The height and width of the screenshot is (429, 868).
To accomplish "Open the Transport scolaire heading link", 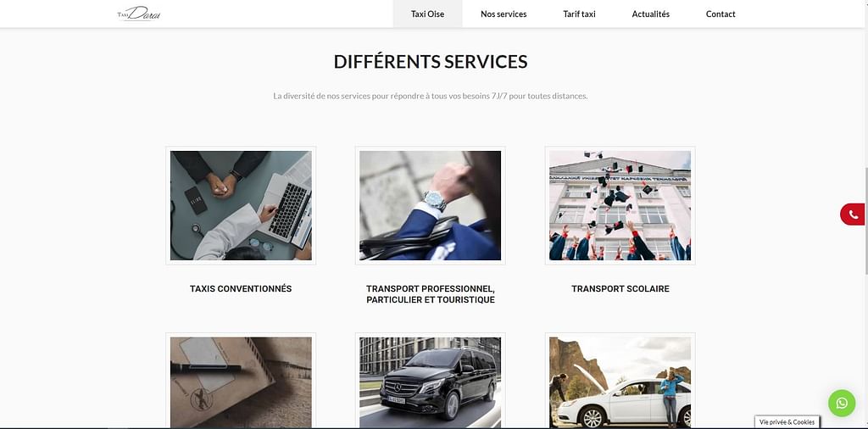I will tap(620, 288).
